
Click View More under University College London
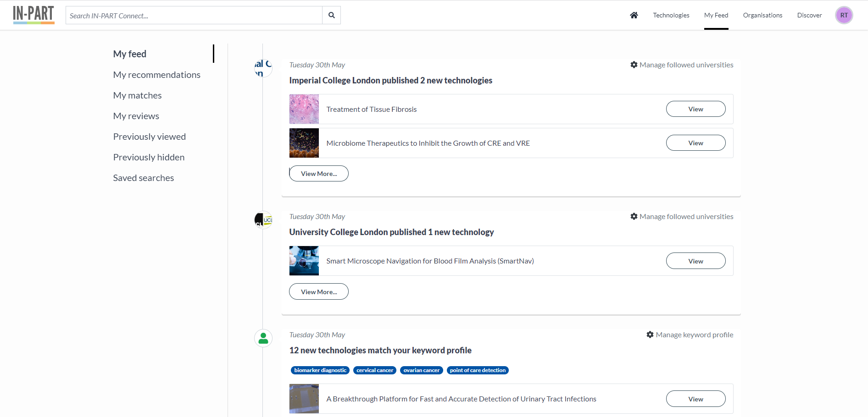(319, 292)
